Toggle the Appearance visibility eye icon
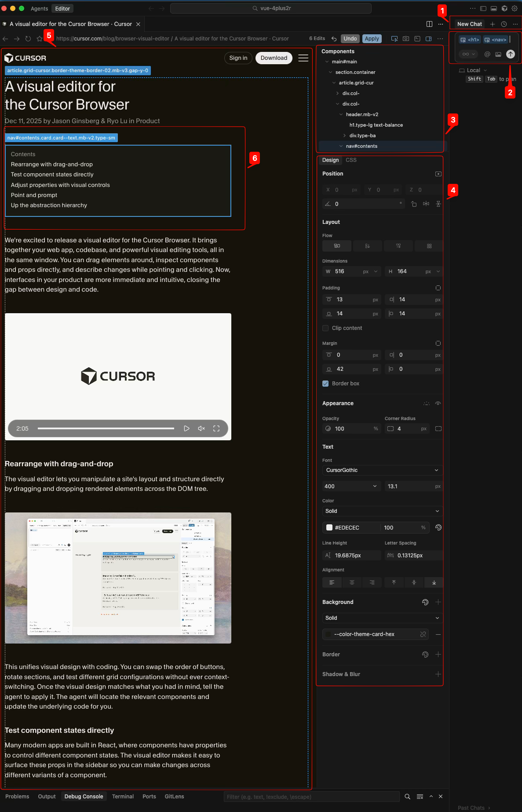Image resolution: width=522 pixels, height=812 pixels. 438,403
